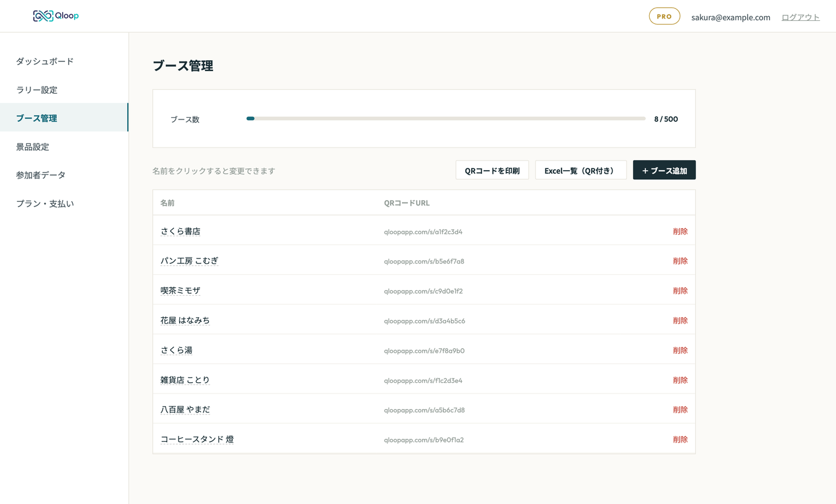The height and width of the screenshot is (504, 836).
Task: Select ブース管理 in the sidebar
Action: (64, 118)
